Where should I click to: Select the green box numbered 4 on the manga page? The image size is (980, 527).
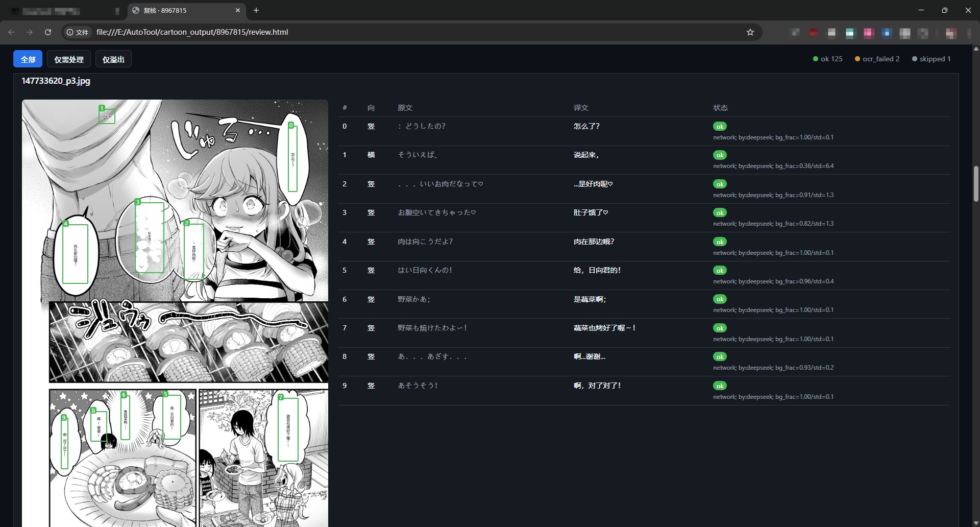(x=75, y=254)
